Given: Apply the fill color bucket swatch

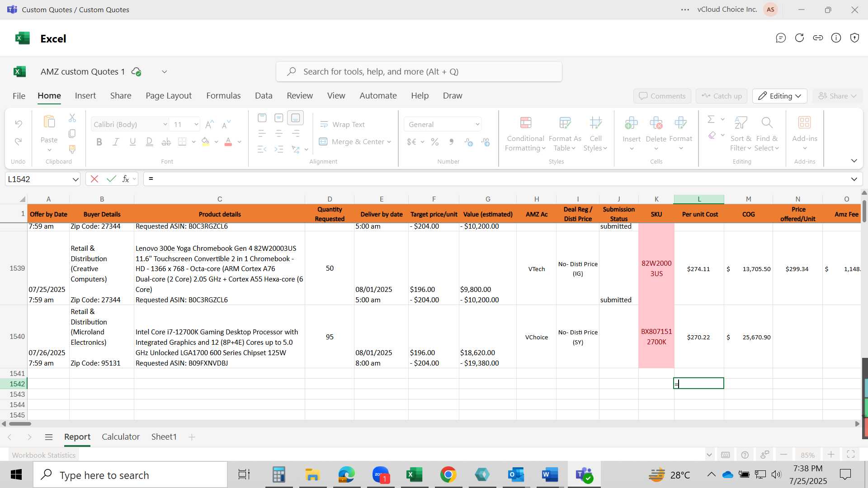Looking at the screenshot, I should (205, 142).
